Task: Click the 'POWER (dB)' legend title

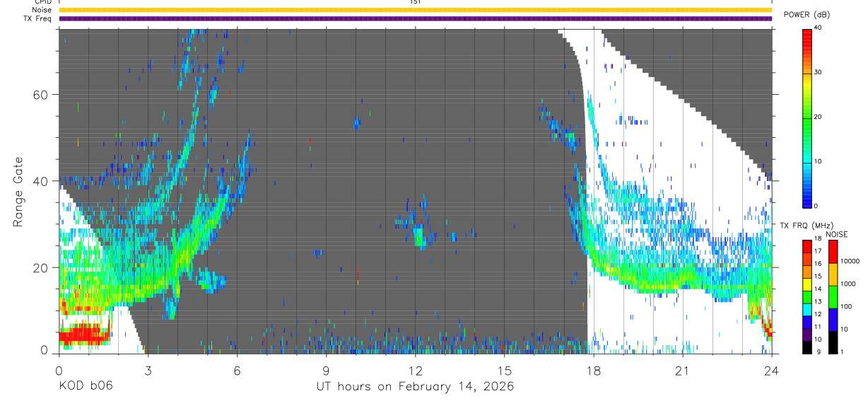Action: coord(807,15)
